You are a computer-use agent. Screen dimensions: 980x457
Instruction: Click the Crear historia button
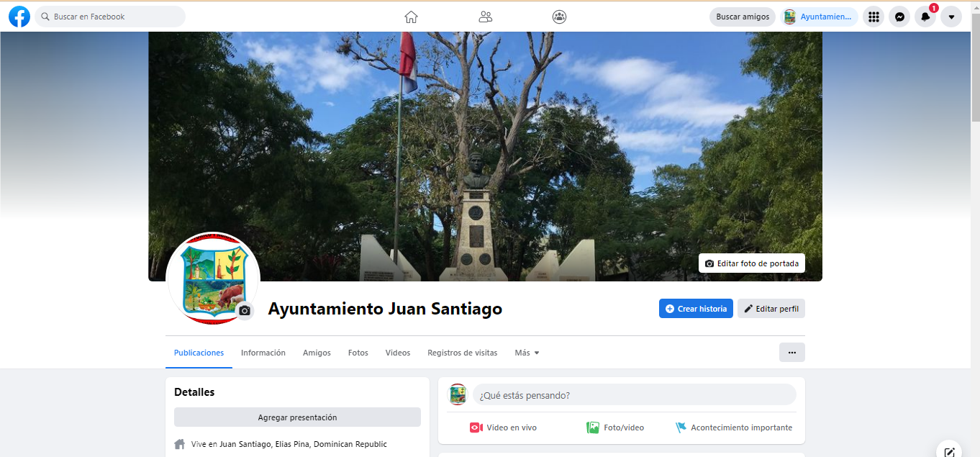point(696,309)
